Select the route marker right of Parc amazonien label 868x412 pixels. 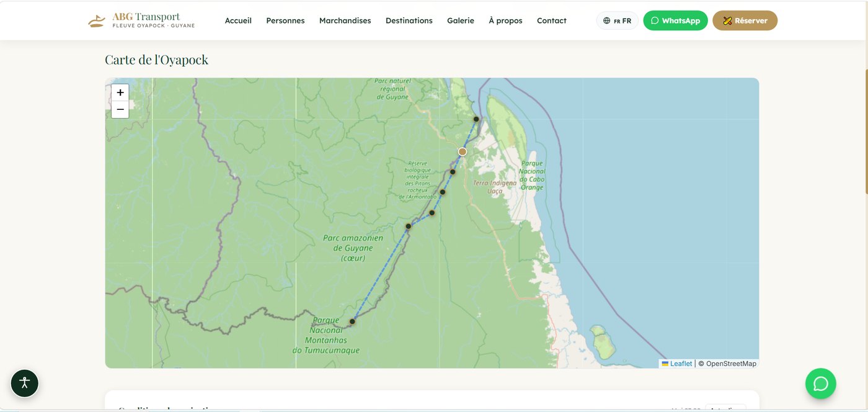coord(408,226)
